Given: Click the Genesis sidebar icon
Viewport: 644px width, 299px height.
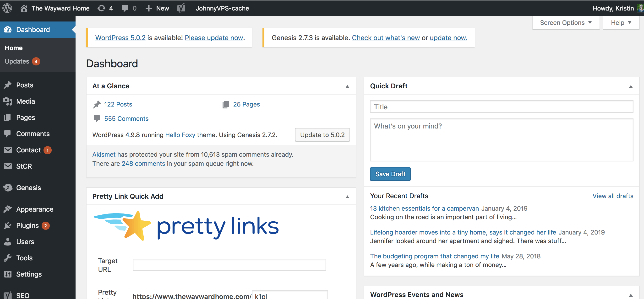Looking at the screenshot, I should click(8, 188).
